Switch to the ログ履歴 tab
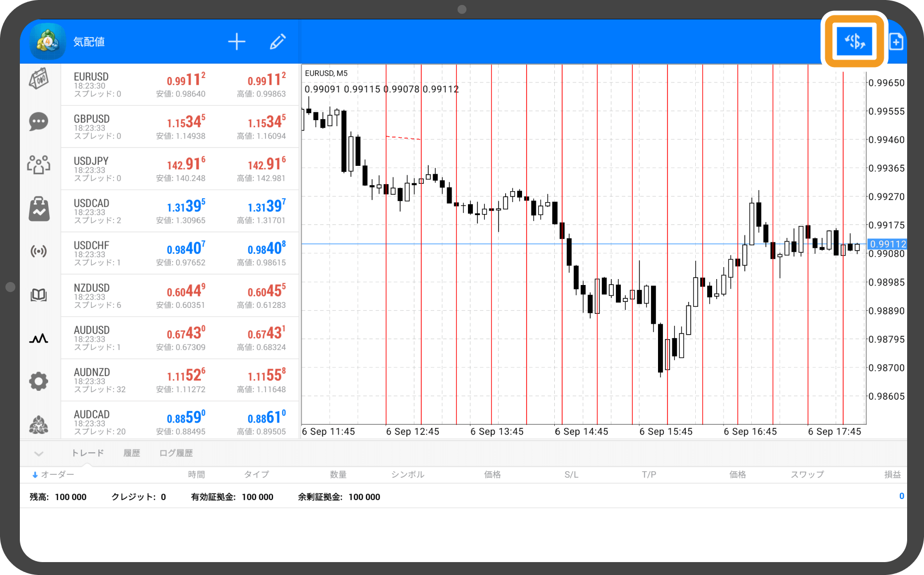The width and height of the screenshot is (924, 575). click(x=176, y=453)
